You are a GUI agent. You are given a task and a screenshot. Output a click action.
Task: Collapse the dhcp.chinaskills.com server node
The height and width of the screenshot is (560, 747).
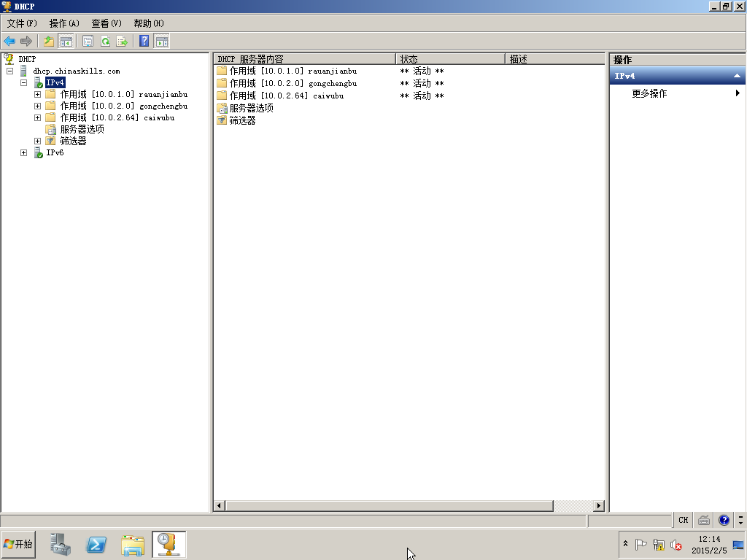pos(9,71)
